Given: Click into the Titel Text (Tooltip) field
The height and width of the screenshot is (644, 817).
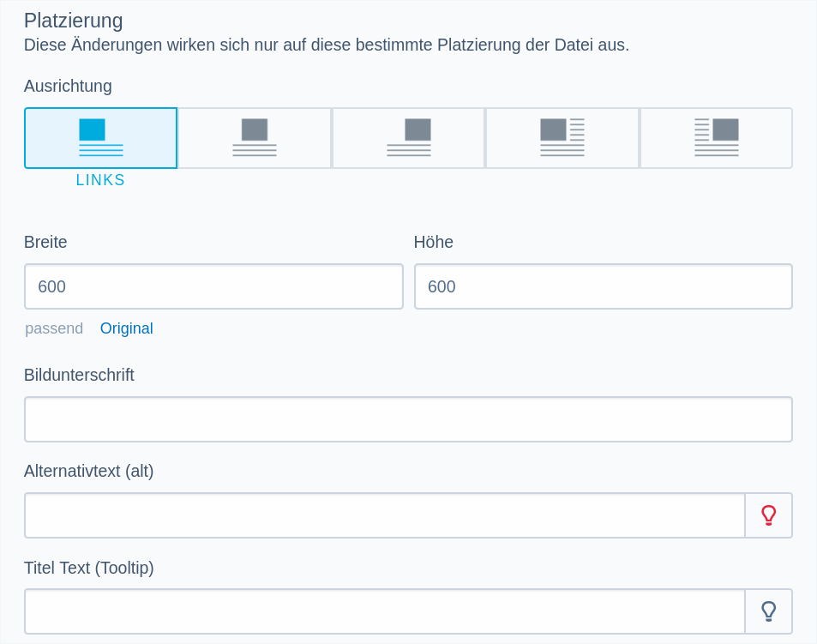Looking at the screenshot, I should pyautogui.click(x=385, y=611).
